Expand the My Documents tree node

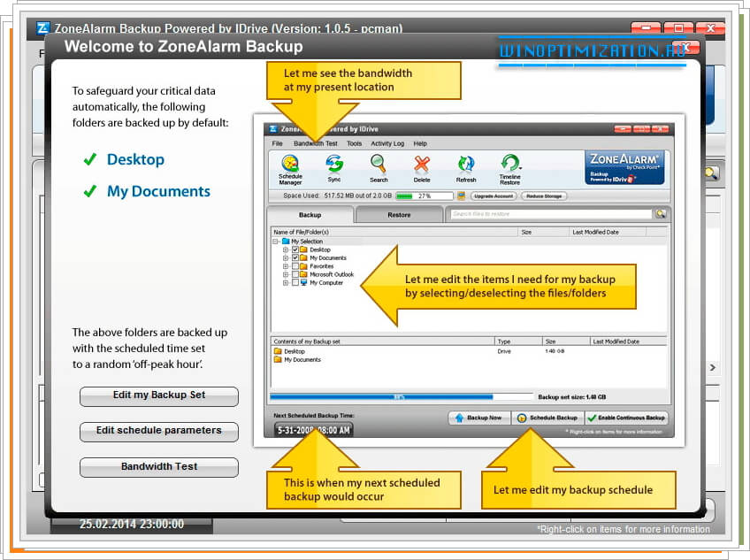coord(286,258)
